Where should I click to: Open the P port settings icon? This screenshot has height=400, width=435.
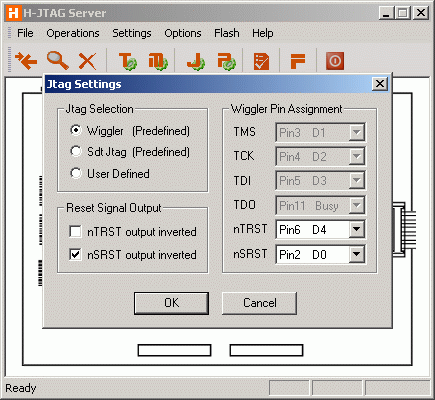[x=227, y=61]
